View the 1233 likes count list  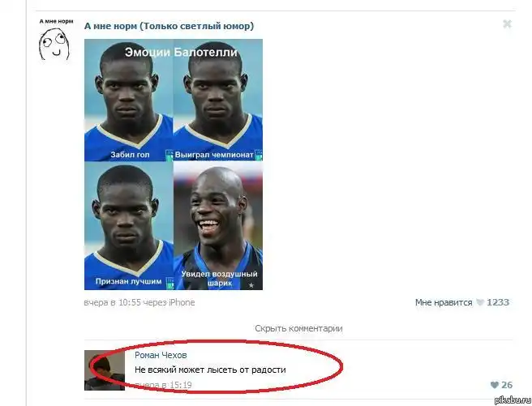(498, 302)
